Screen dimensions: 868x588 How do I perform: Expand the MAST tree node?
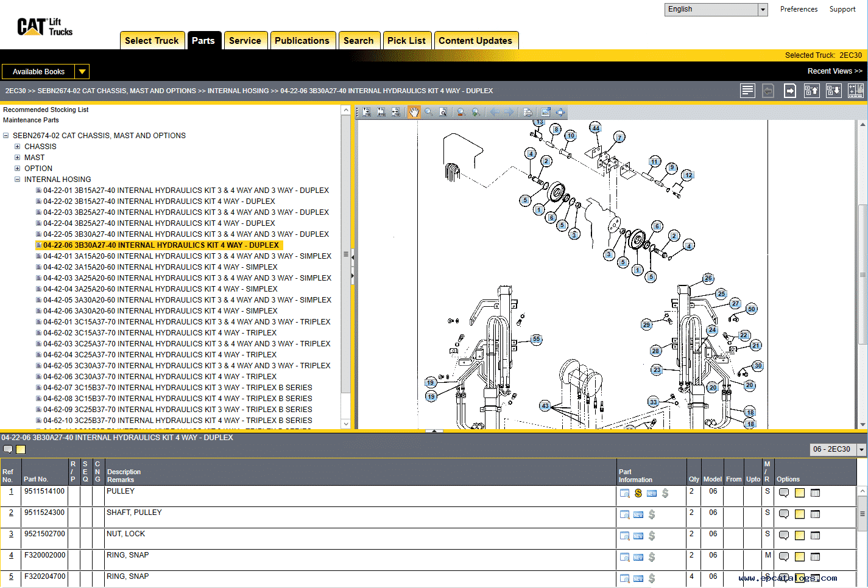pyautogui.click(x=18, y=158)
